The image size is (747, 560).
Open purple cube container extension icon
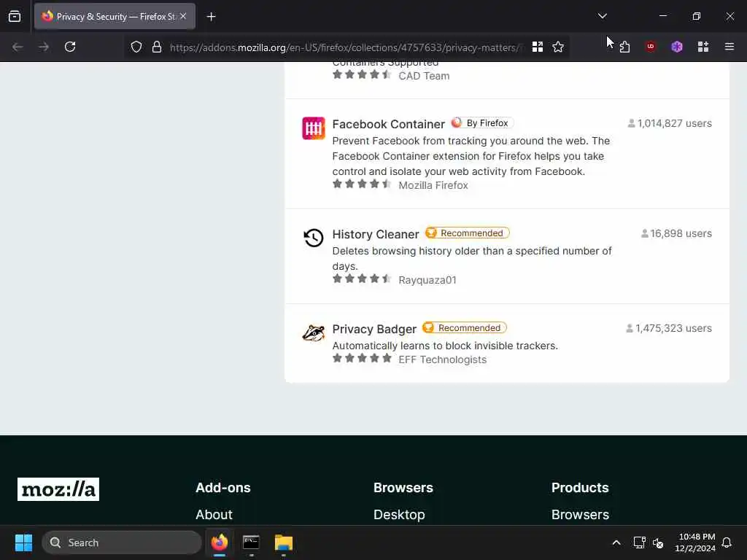click(x=677, y=47)
